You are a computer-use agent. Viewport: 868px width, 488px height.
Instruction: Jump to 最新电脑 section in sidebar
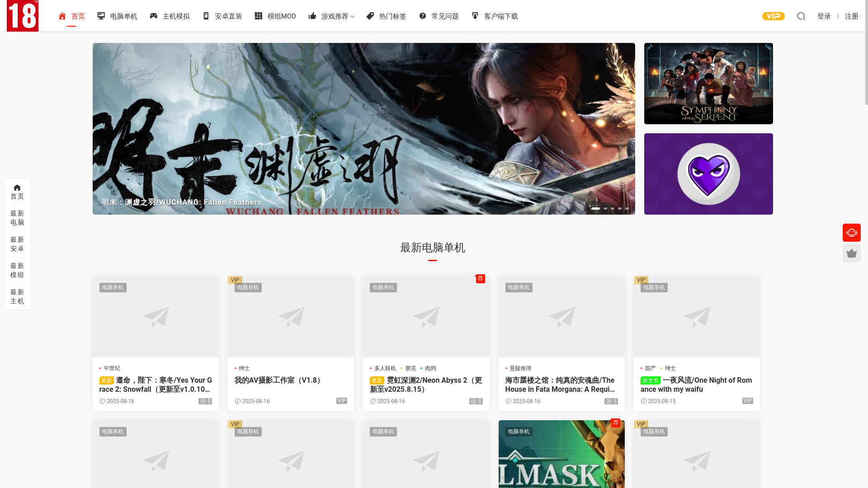pos(17,218)
